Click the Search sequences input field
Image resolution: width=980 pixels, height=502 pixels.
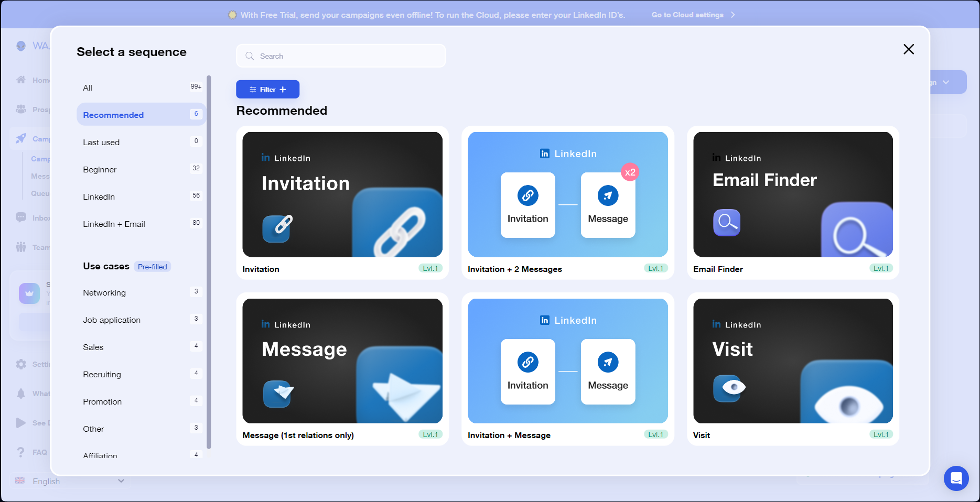pyautogui.click(x=341, y=56)
